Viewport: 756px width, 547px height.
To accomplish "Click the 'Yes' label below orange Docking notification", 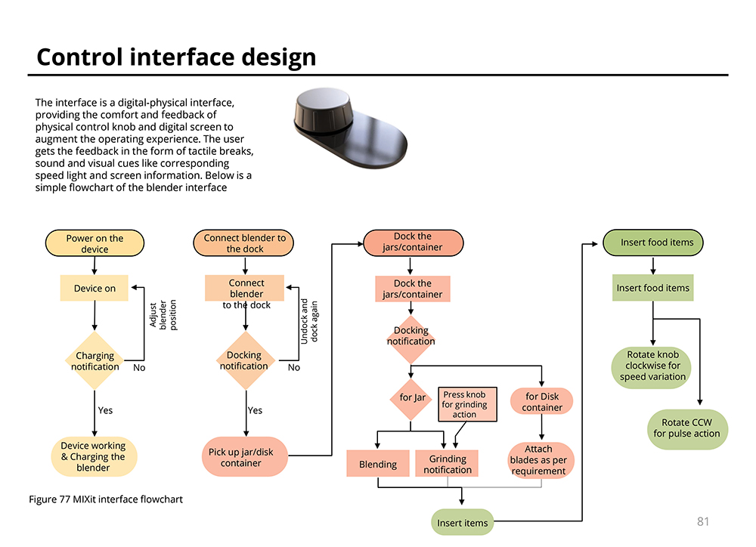I will click(x=255, y=410).
